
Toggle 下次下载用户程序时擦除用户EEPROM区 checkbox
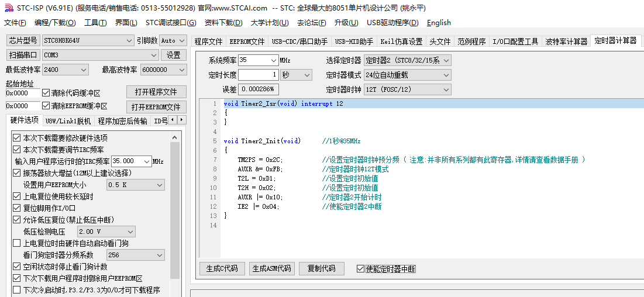click(x=16, y=278)
